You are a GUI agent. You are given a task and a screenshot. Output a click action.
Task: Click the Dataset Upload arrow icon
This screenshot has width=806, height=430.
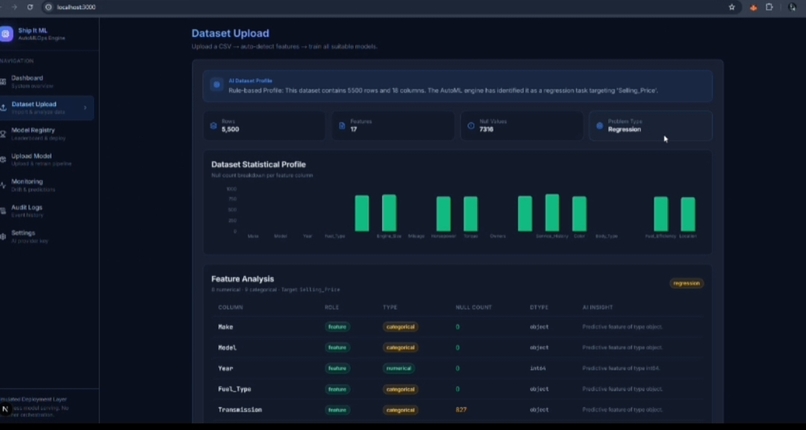pyautogui.click(x=3, y=107)
